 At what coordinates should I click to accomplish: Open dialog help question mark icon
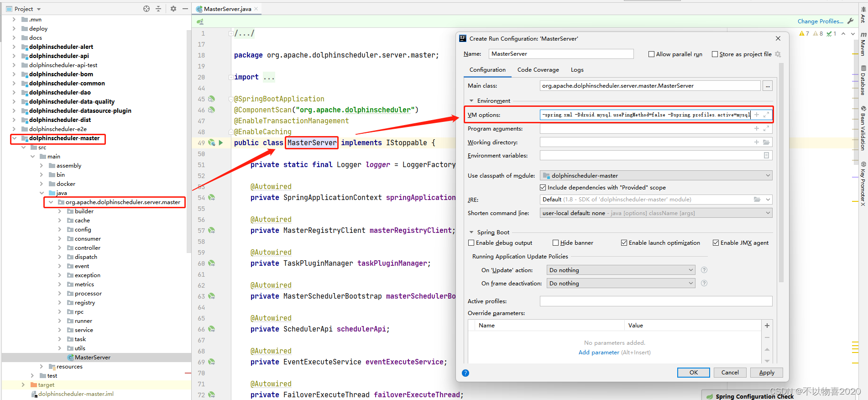465,373
